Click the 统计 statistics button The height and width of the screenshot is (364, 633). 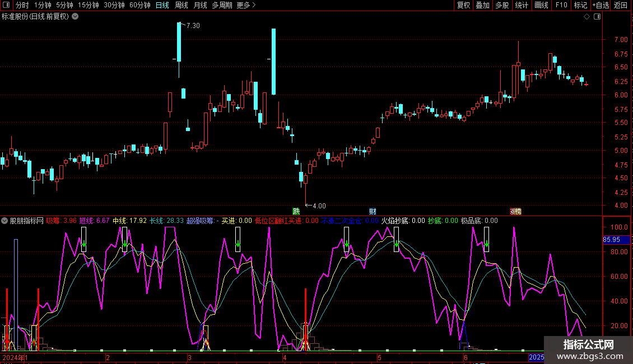pos(522,5)
